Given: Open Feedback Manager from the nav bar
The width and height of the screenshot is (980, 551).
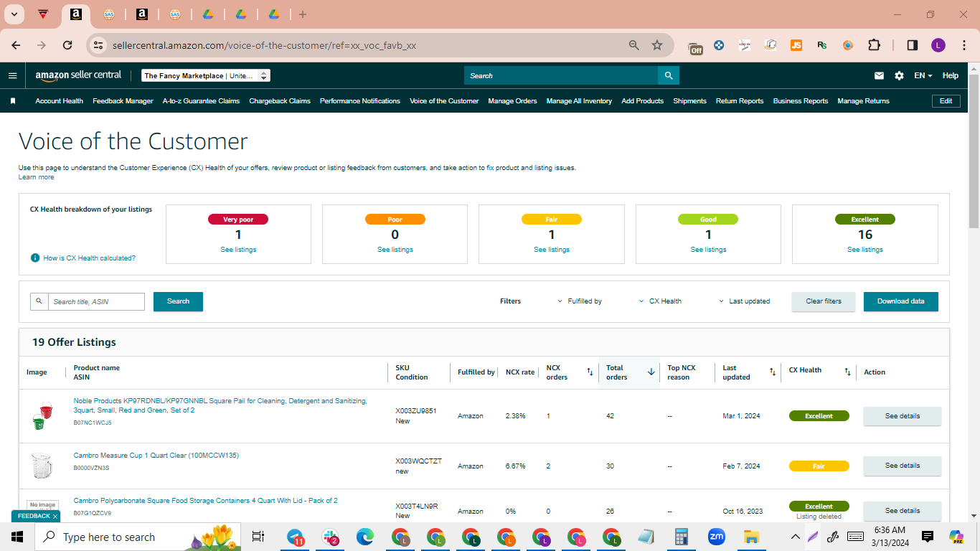Looking at the screenshot, I should coord(123,101).
